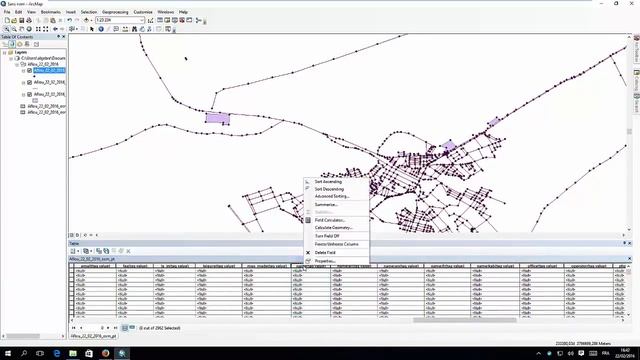Click the Edge browser taskbar icon
This screenshot has width=640, height=360.
tap(57, 353)
